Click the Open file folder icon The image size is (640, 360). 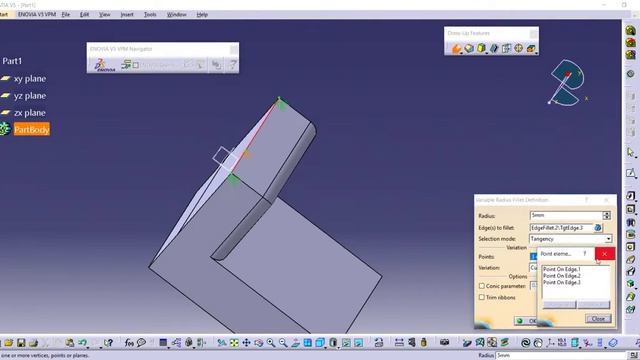pyautogui.click(x=9, y=342)
